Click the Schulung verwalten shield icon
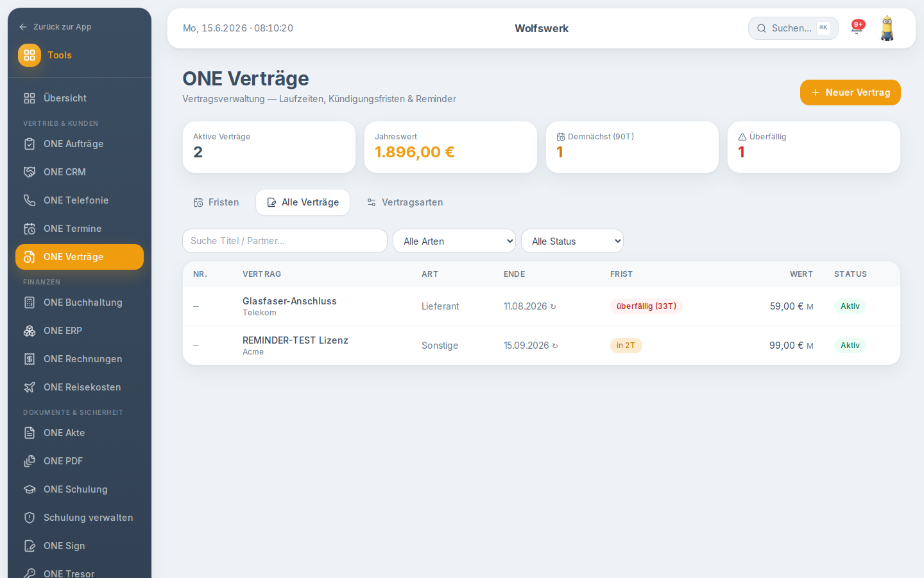 point(30,518)
